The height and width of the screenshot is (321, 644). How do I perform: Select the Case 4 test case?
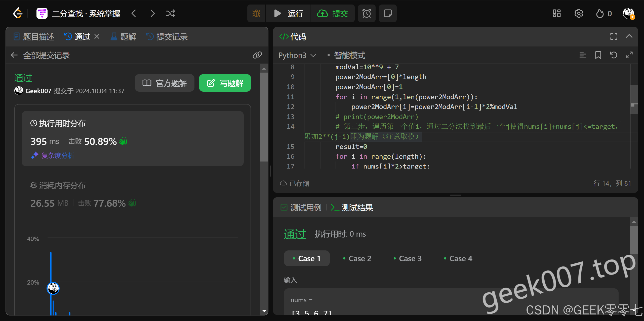(458, 258)
